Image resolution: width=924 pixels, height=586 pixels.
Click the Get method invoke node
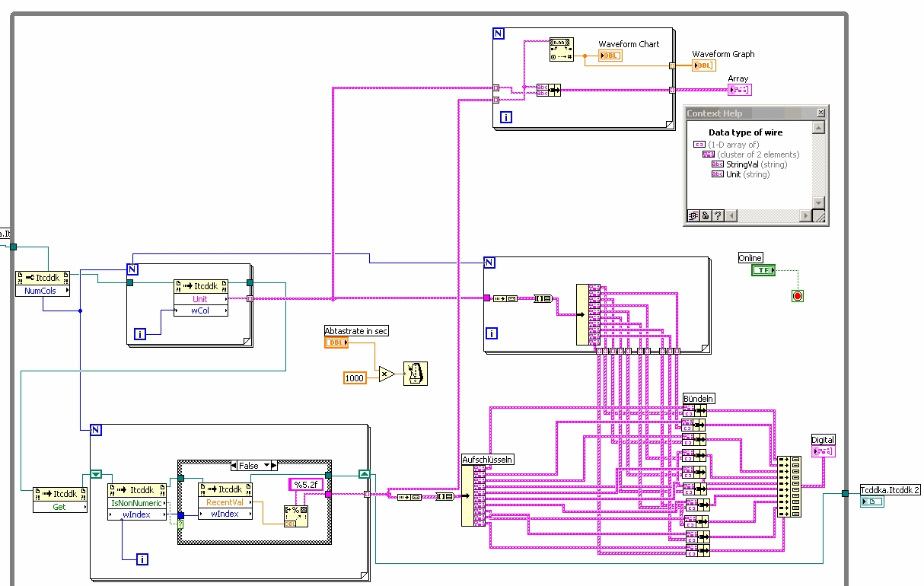(61, 500)
